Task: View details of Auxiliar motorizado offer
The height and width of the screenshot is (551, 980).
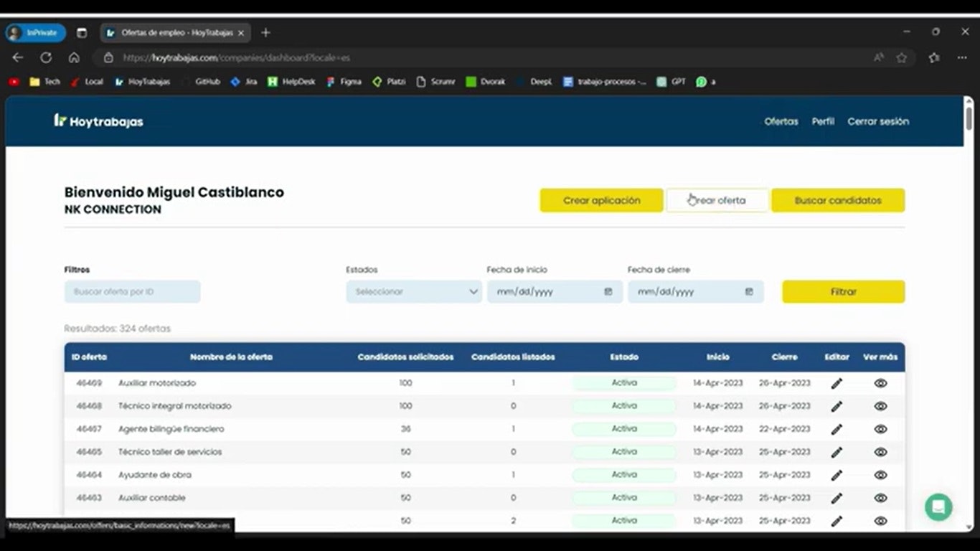Action: tap(881, 383)
